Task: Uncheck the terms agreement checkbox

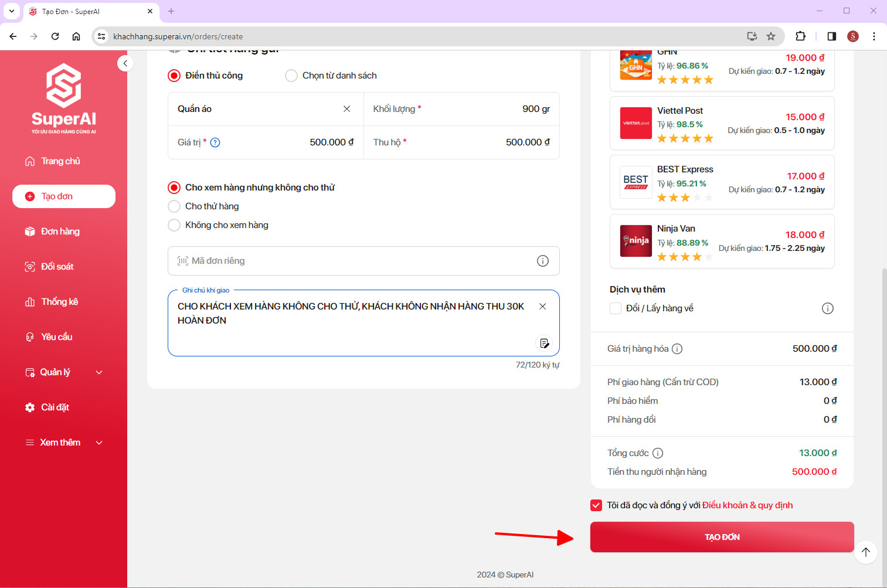Action: [x=596, y=505]
